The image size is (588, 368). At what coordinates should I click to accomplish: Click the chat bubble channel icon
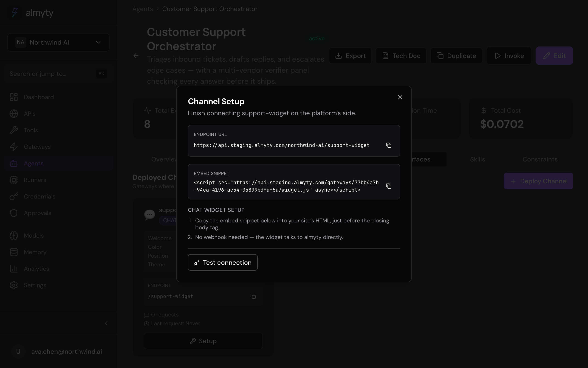[150, 215]
